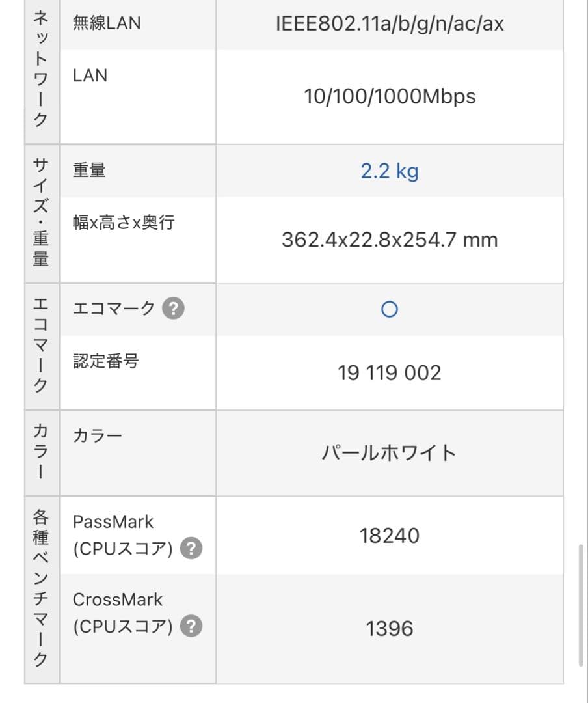Select the カラー section header

(42, 452)
